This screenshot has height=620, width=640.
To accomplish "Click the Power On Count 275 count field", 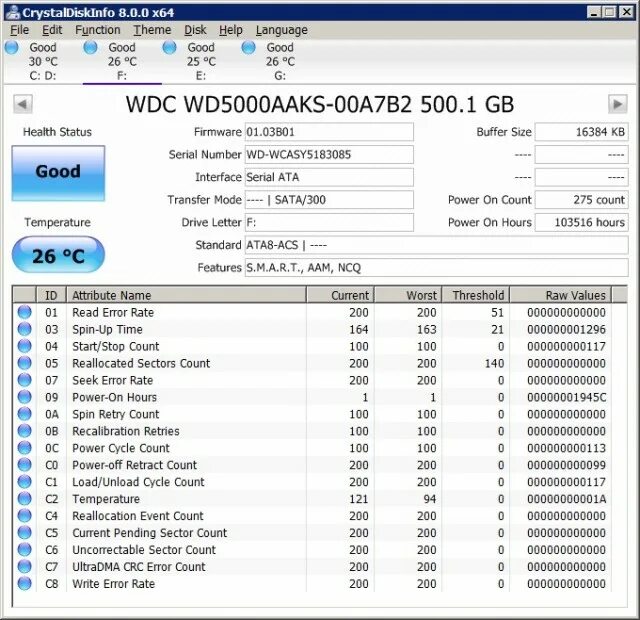I will (x=582, y=200).
